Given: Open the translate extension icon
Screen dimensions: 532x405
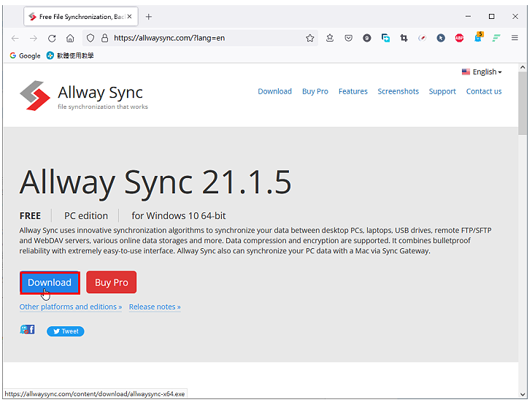Looking at the screenshot, I should (x=385, y=38).
